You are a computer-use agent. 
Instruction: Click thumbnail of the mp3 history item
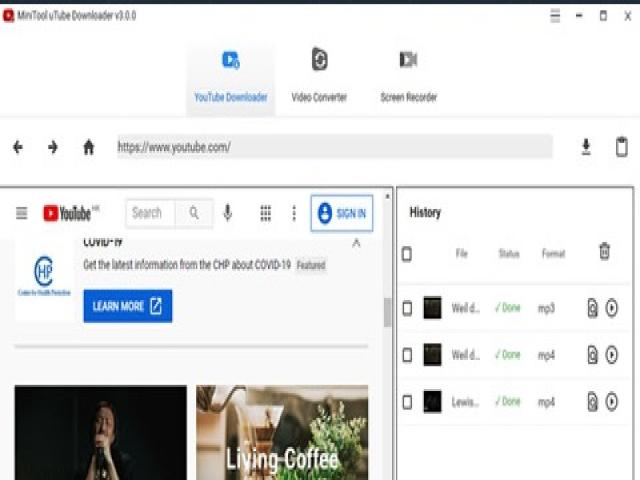tap(432, 308)
